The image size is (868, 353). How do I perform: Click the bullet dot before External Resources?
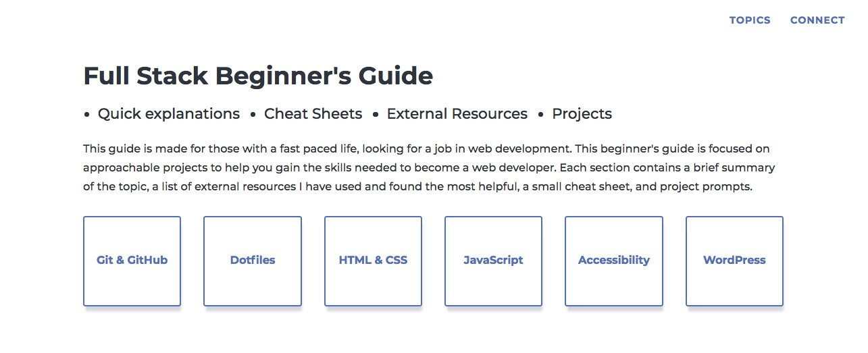point(375,115)
